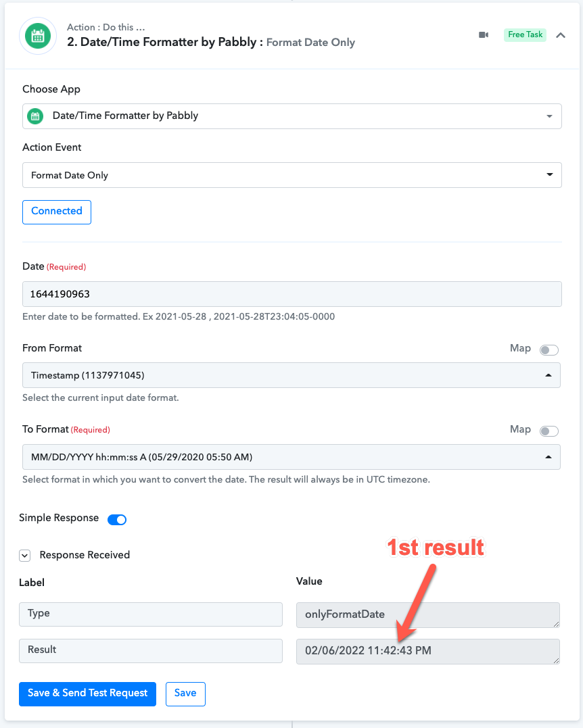
Task: Click the Save button
Action: point(185,694)
